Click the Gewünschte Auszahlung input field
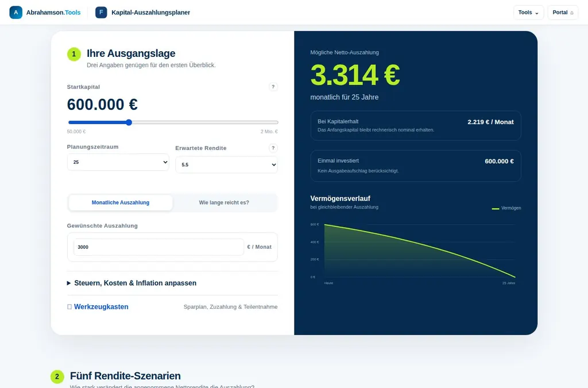The height and width of the screenshot is (388, 588). pos(158,247)
